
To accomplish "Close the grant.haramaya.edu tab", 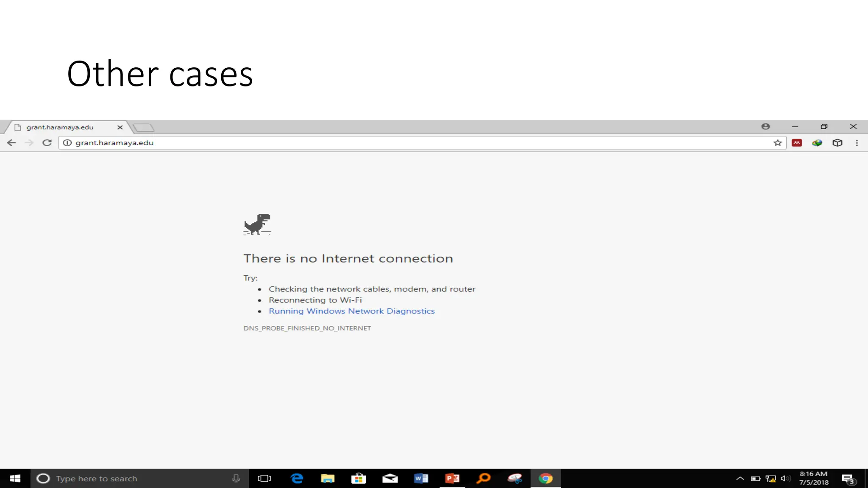I will coord(120,127).
